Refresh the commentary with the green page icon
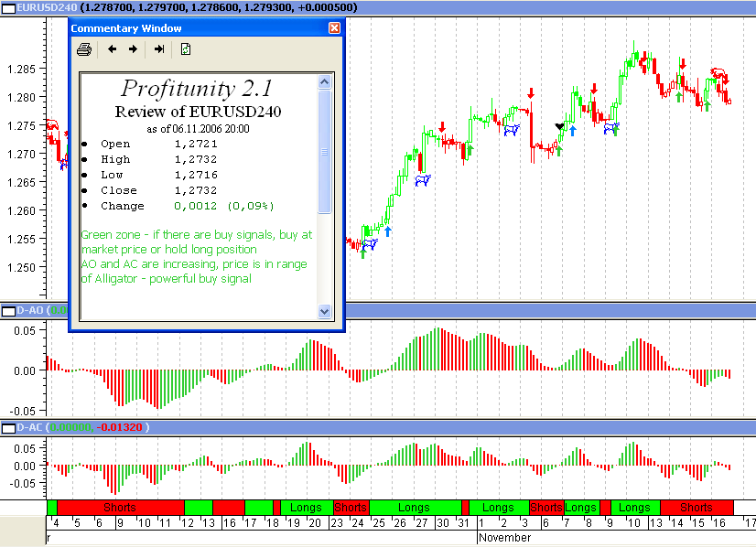The width and height of the screenshot is (756, 547). pyautogui.click(x=186, y=49)
